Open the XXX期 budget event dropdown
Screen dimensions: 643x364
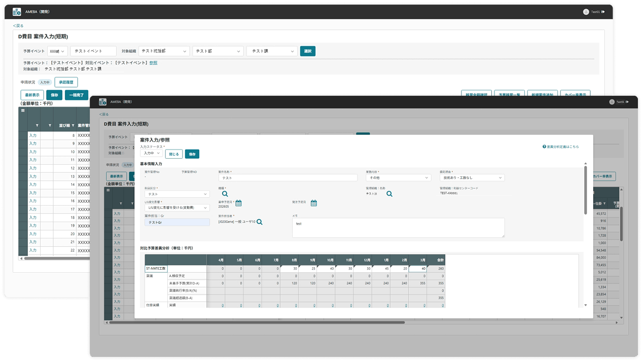[57, 51]
